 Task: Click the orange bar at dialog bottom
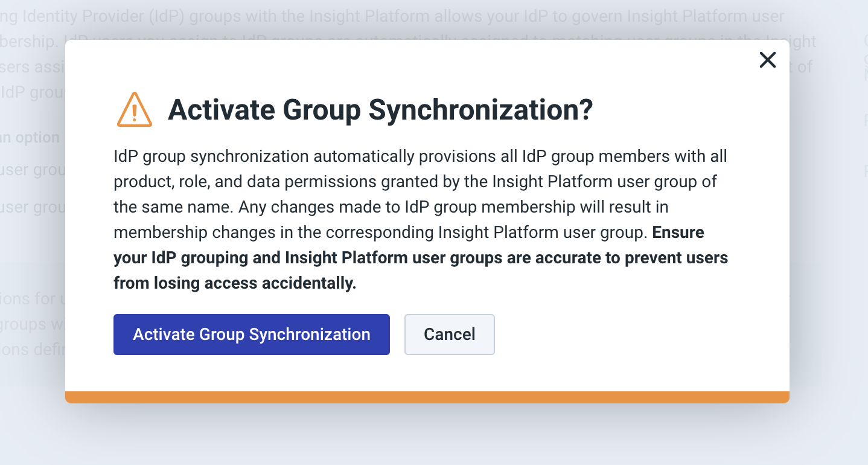click(427, 397)
